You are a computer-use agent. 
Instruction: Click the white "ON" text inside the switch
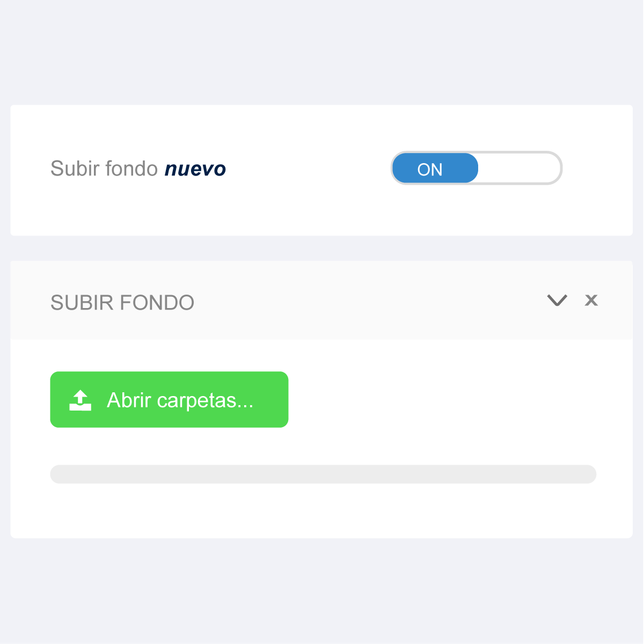[430, 170]
